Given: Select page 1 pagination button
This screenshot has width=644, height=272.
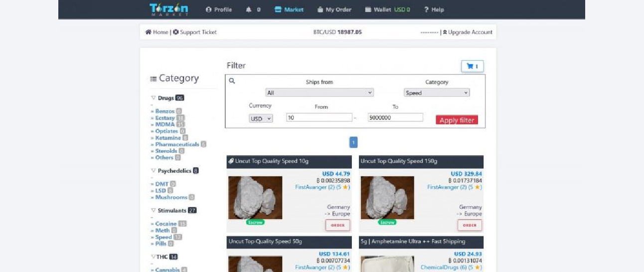Looking at the screenshot, I should click(353, 142).
